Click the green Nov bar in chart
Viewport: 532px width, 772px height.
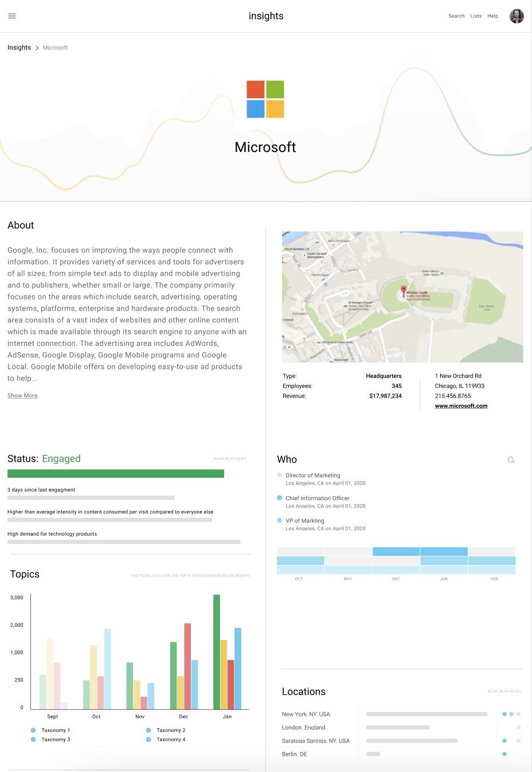coord(130,686)
